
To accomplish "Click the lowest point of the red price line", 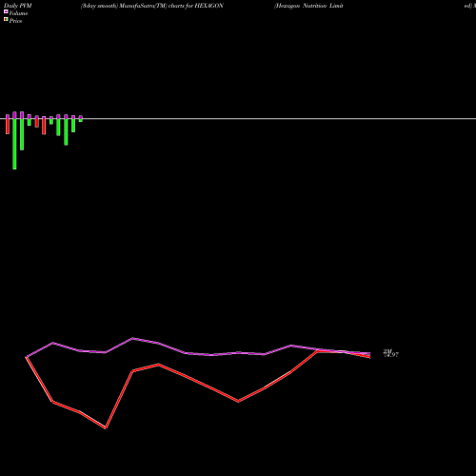I will point(106,428).
